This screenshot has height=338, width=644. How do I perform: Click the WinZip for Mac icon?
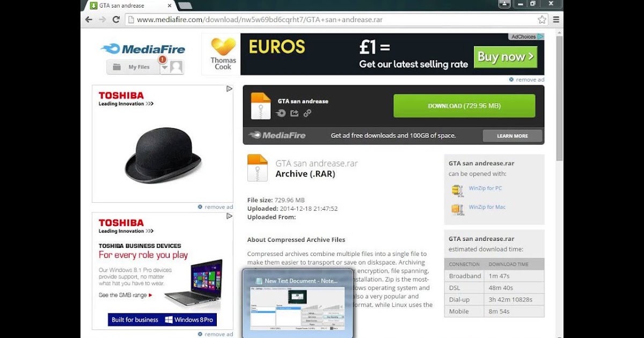(x=457, y=209)
